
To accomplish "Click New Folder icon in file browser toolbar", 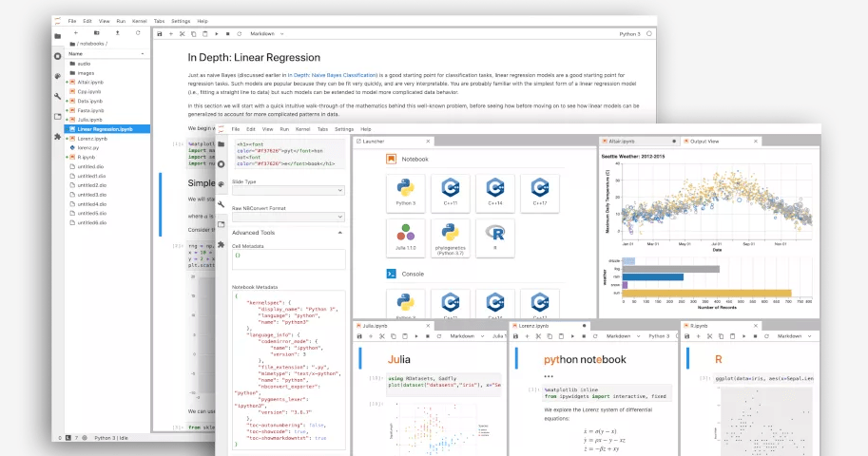I will pos(96,33).
